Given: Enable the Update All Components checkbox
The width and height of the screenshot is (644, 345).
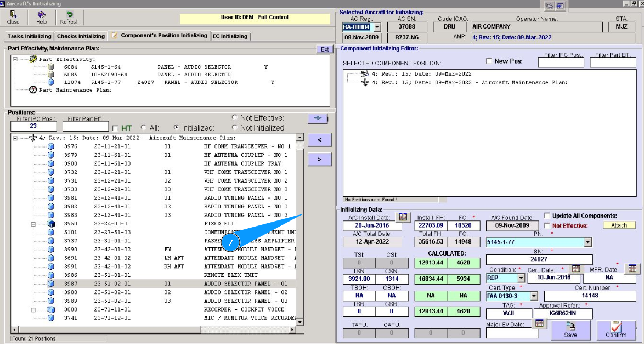Looking at the screenshot, I should 547,216.
